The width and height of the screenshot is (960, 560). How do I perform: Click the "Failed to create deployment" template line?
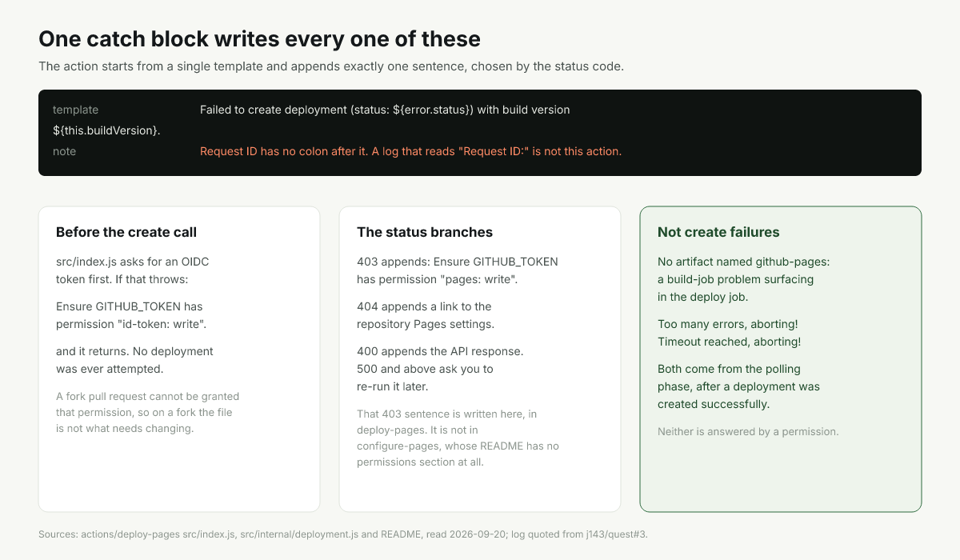385,110
